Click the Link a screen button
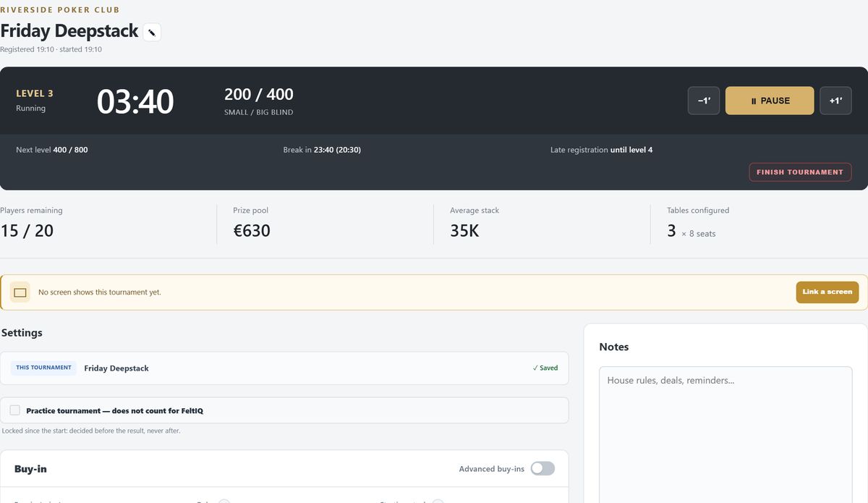Image resolution: width=868 pixels, height=503 pixels. pos(827,292)
